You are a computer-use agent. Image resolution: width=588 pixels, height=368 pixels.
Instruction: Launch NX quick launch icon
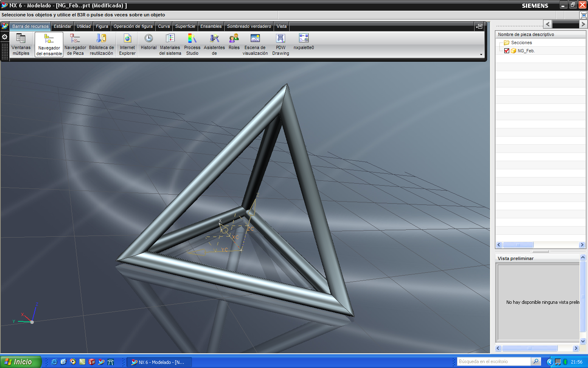point(101,362)
